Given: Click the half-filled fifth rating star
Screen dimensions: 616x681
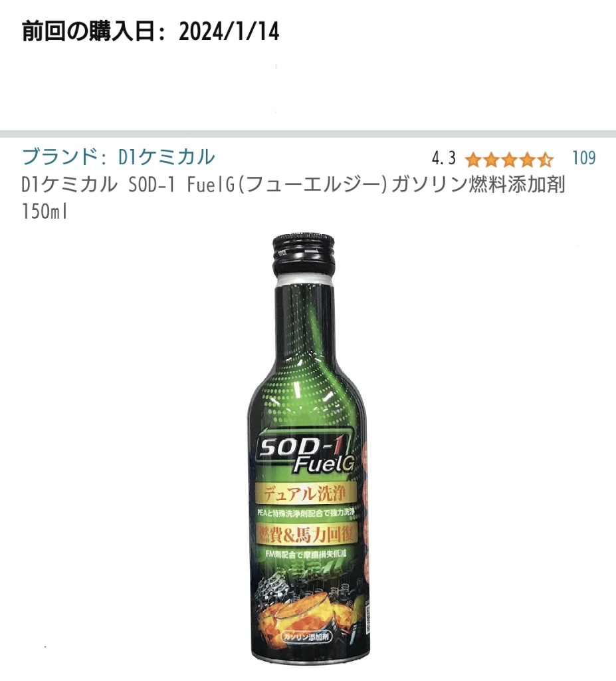Looking at the screenshot, I should click(546, 160).
